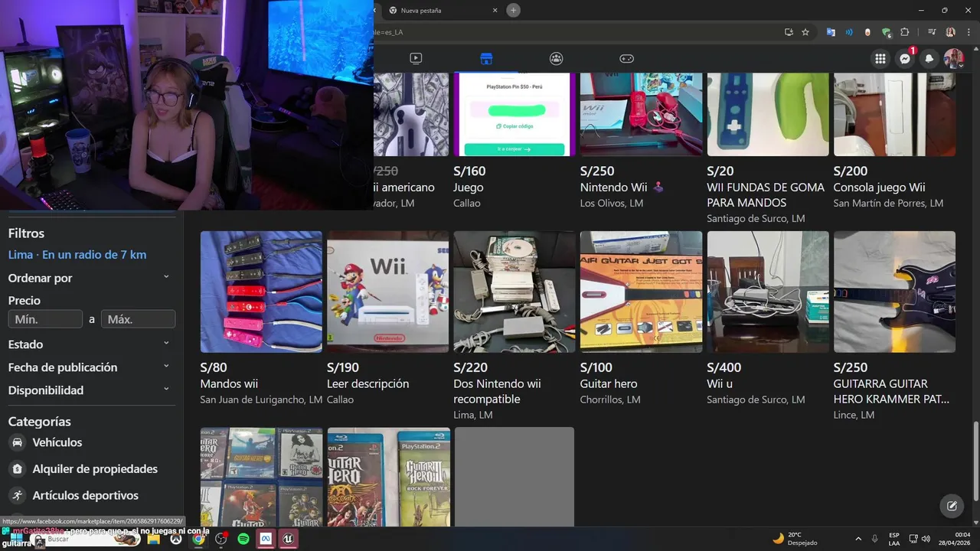
Task: Open Overwatch from the taskbar
Action: click(176, 539)
